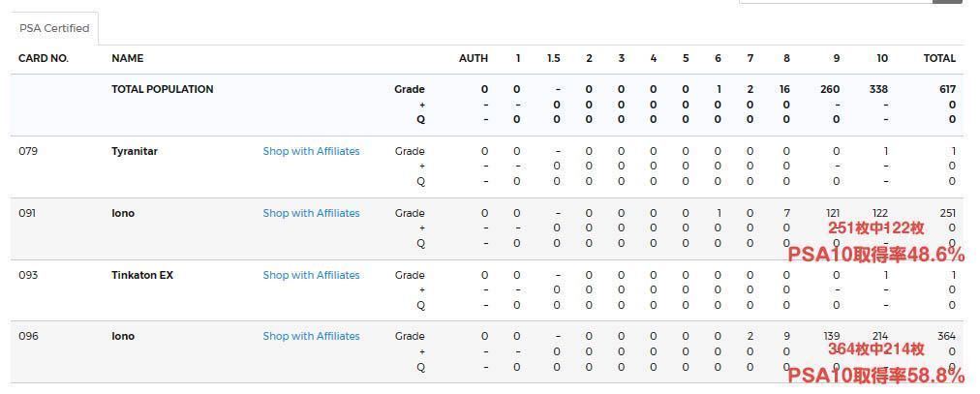Click the grade 1.5 column header
The image size is (980, 394).
coord(553,58)
